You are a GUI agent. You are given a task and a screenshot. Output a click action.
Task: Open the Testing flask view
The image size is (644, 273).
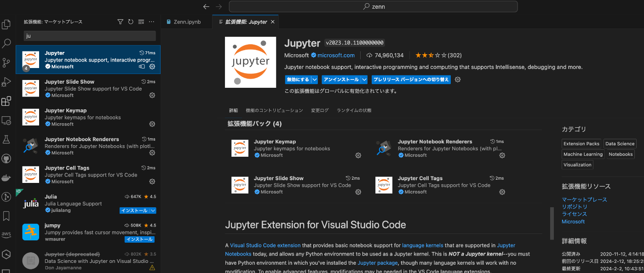pos(6,139)
